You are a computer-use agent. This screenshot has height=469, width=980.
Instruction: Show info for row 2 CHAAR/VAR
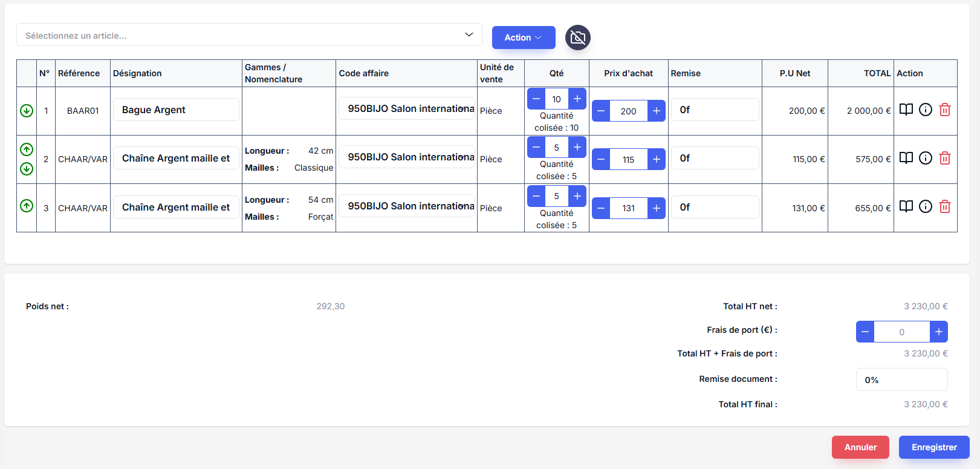point(925,158)
